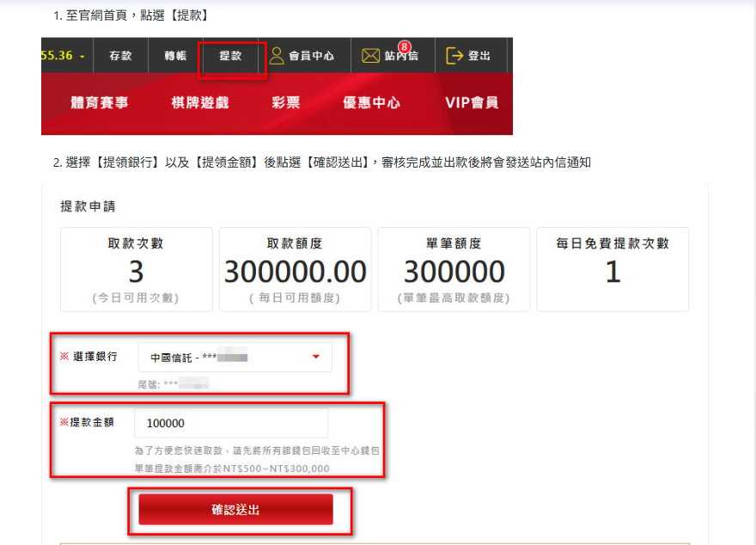Image resolution: width=756 pixels, height=545 pixels.
Task: Expand the 55.36 balance dropdown arrow
Action: (82, 56)
